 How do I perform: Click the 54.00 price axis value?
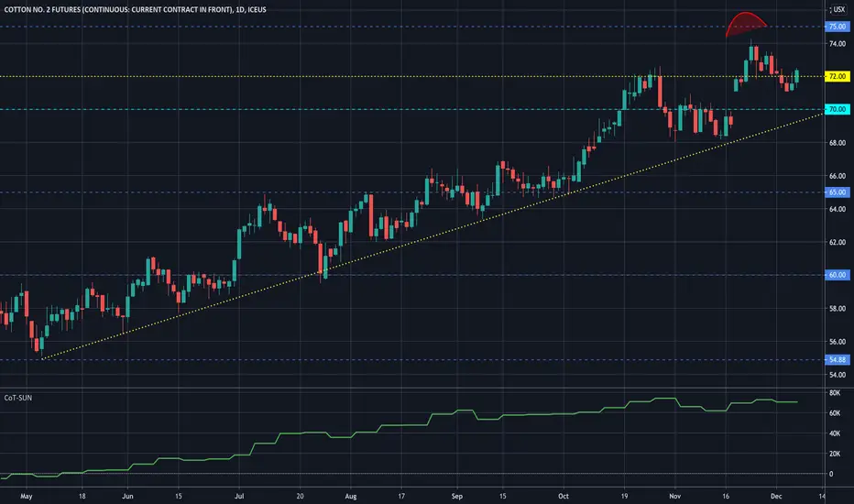pos(838,375)
